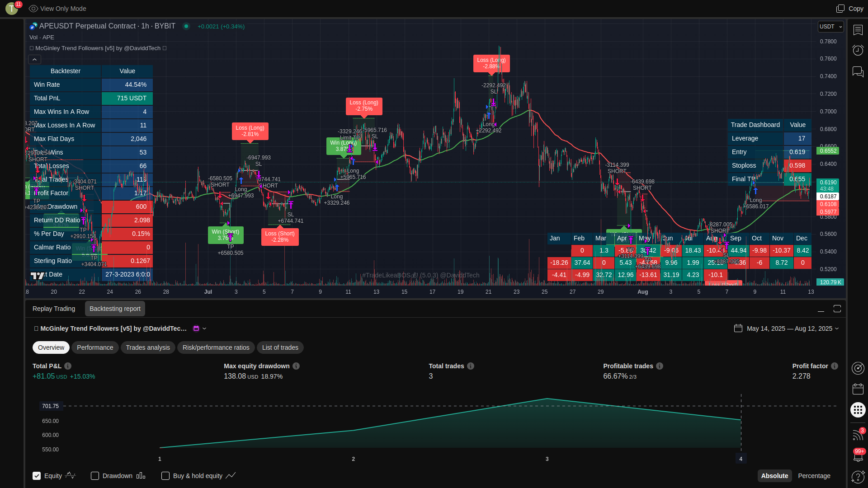This screenshot has width=868, height=488.
Task: Click the Stoploss 0.598 cell
Action: [x=797, y=166]
